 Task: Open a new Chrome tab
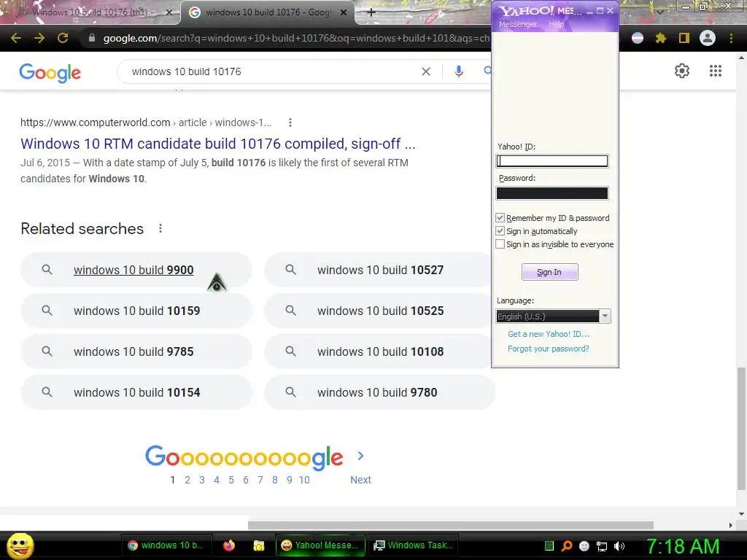click(371, 13)
